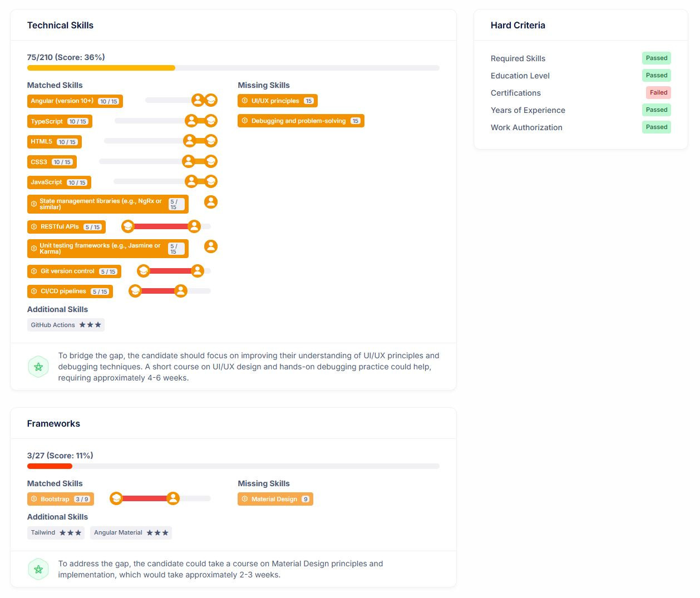Click the person icon on Angular skill bar
This screenshot has height=598, width=700.
(198, 100)
